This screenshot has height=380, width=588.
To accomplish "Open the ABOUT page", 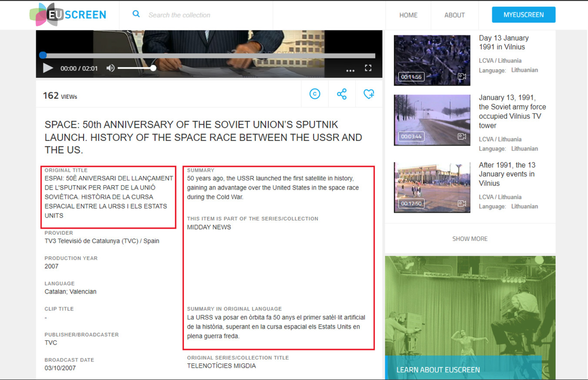I will (x=455, y=15).
